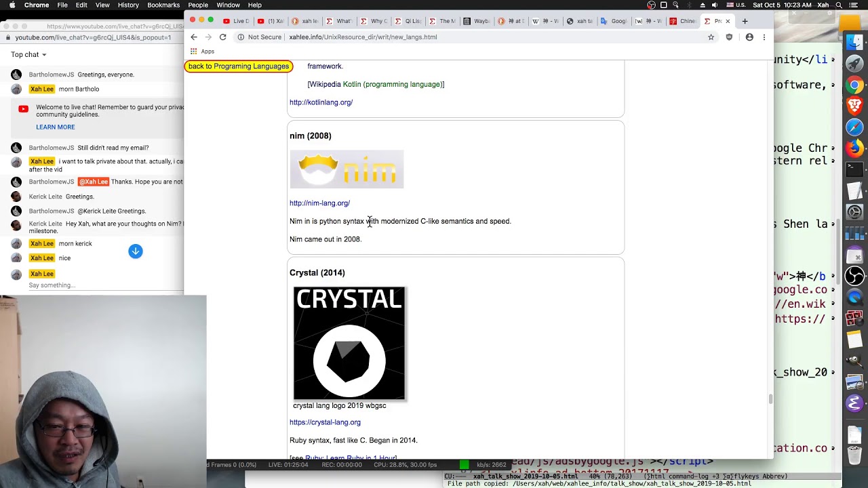Open Kotlin (programming language) Wikipedia link
This screenshot has height=488, width=868.
(393, 85)
